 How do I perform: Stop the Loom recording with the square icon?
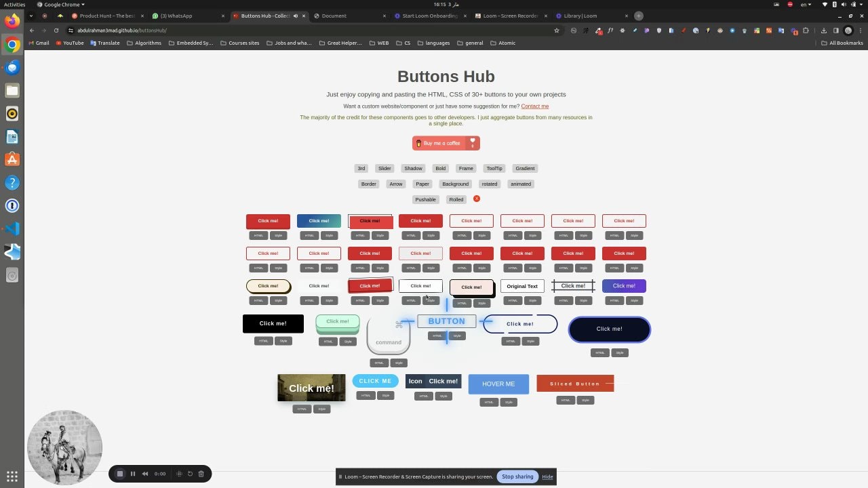120,473
